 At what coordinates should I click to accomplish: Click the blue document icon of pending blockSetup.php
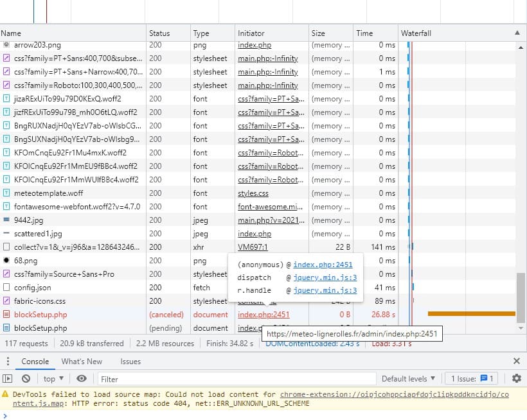(6, 328)
